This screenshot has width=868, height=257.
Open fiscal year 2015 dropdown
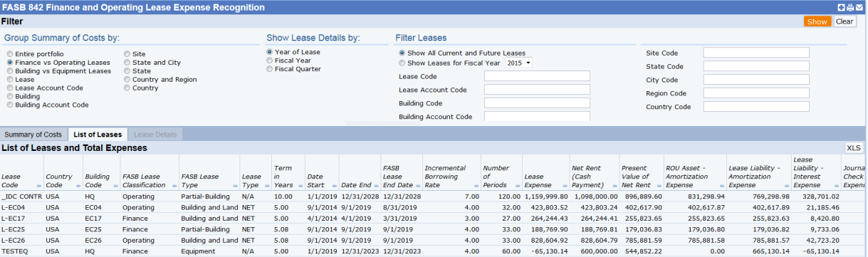pos(518,63)
